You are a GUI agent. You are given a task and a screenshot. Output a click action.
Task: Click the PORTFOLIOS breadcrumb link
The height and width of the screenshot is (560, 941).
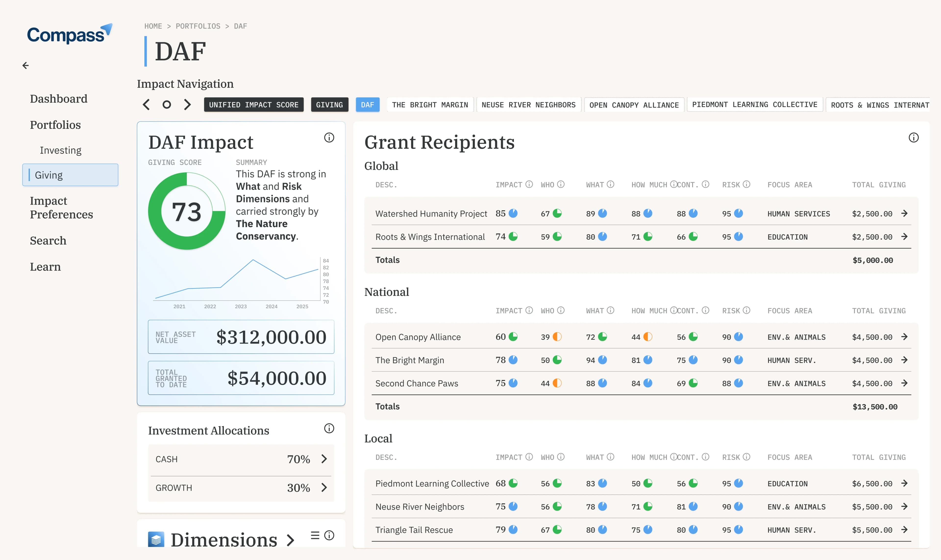click(x=198, y=26)
